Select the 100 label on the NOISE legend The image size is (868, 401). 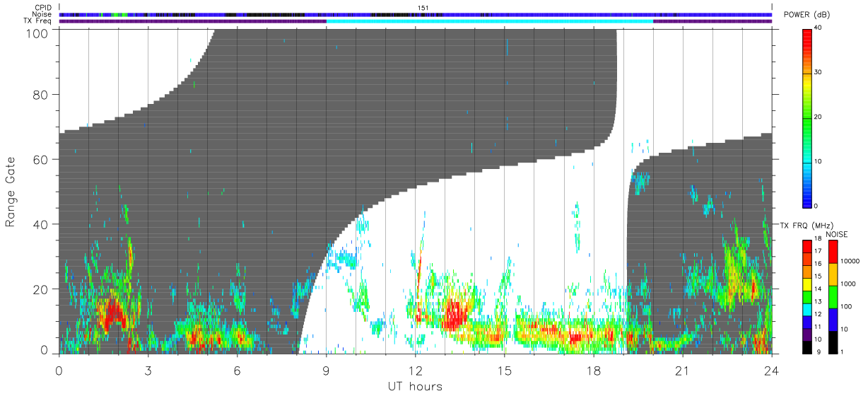tap(846, 307)
